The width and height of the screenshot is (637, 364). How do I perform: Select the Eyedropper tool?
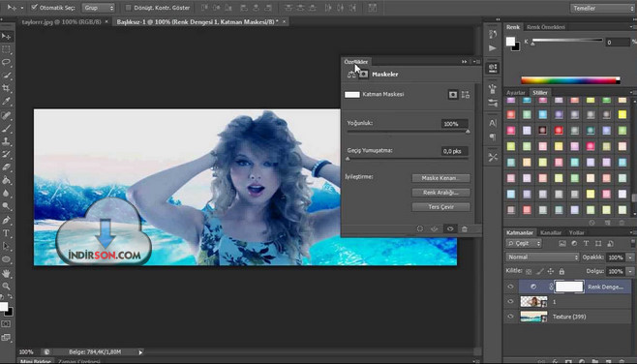(6, 102)
